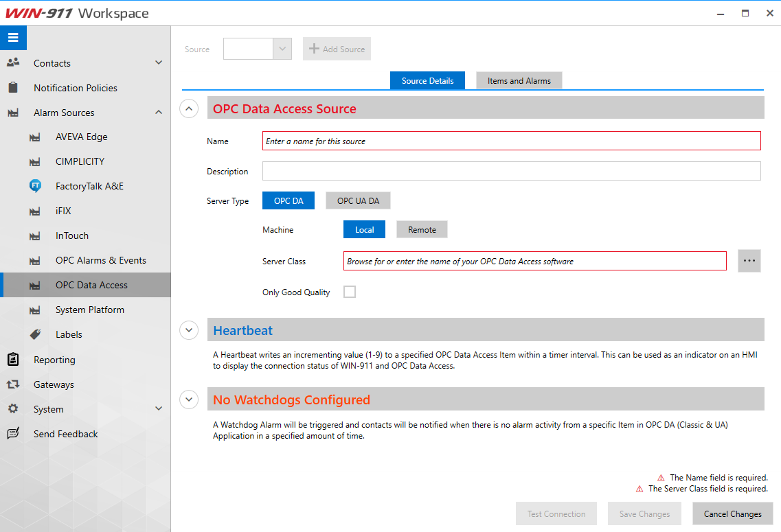The width and height of the screenshot is (781, 532).
Task: Click the Labels tag icon
Action: (35, 334)
